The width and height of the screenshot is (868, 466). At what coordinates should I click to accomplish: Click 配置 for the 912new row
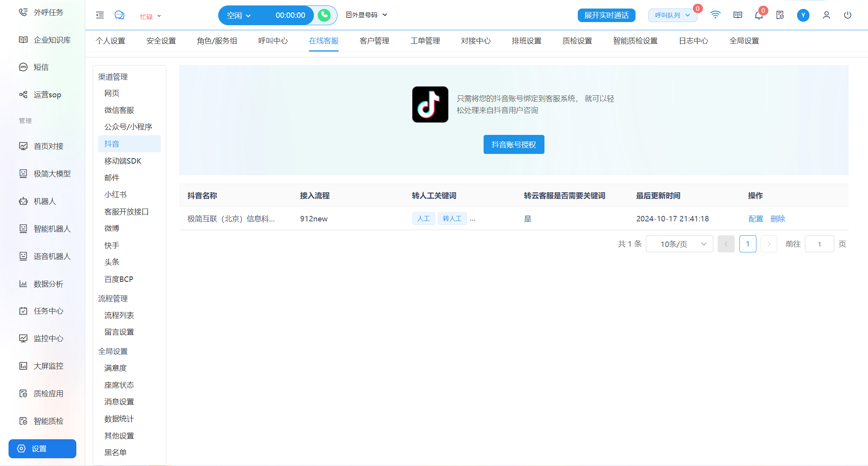pos(756,219)
